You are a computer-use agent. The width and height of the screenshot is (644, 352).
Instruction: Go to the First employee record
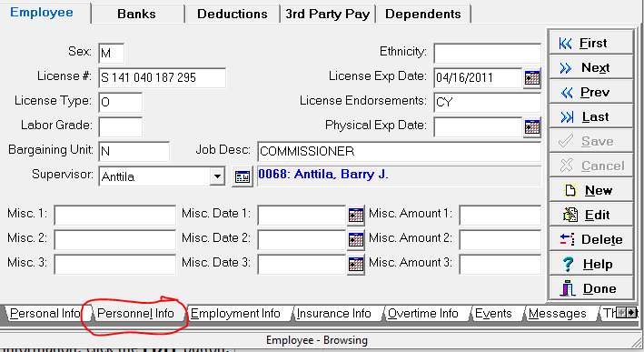tap(590, 43)
